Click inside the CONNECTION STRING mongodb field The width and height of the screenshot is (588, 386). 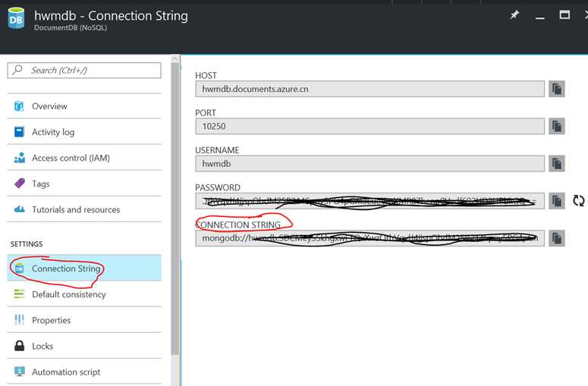coord(369,238)
